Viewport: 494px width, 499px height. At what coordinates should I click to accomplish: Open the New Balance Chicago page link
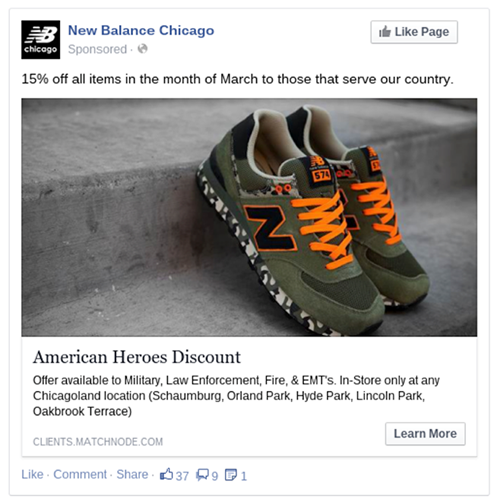pos(141,30)
